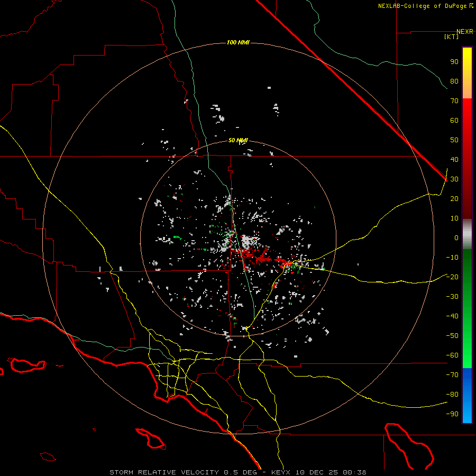Click the 10 DEC 25 00:38 timestamp
This screenshot has width=476, height=476.
pyautogui.click(x=331, y=472)
